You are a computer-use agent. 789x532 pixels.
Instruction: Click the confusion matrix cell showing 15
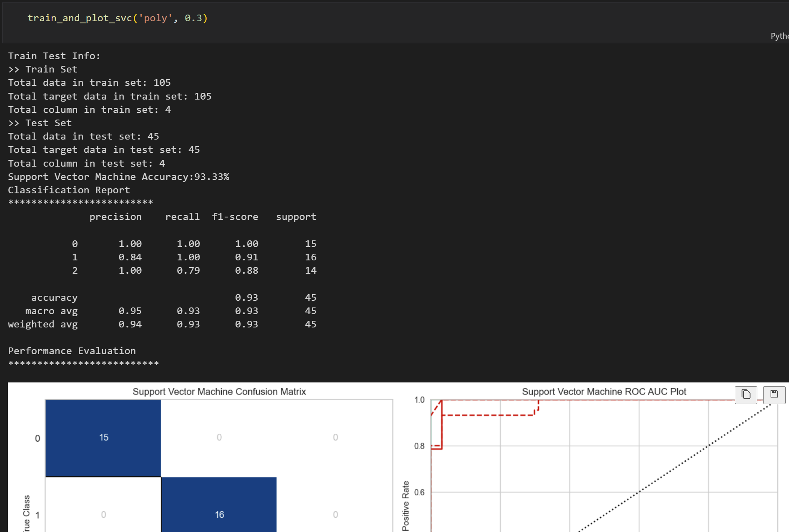[103, 438]
